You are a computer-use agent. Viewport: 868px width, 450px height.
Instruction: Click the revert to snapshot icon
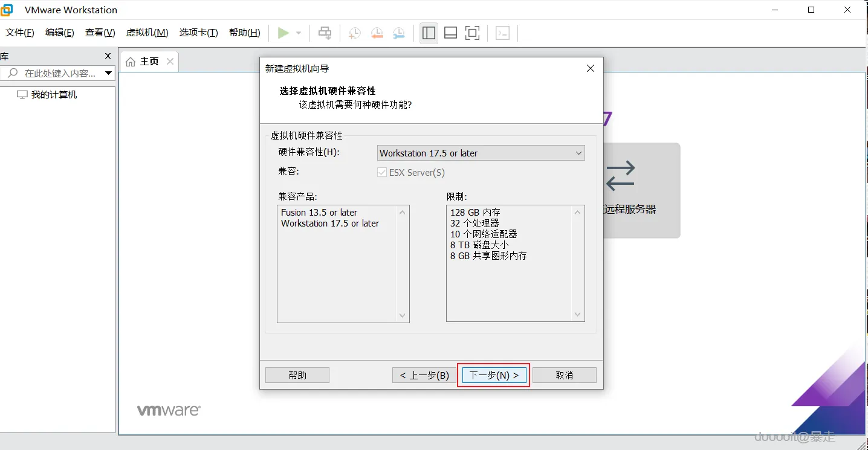[377, 33]
